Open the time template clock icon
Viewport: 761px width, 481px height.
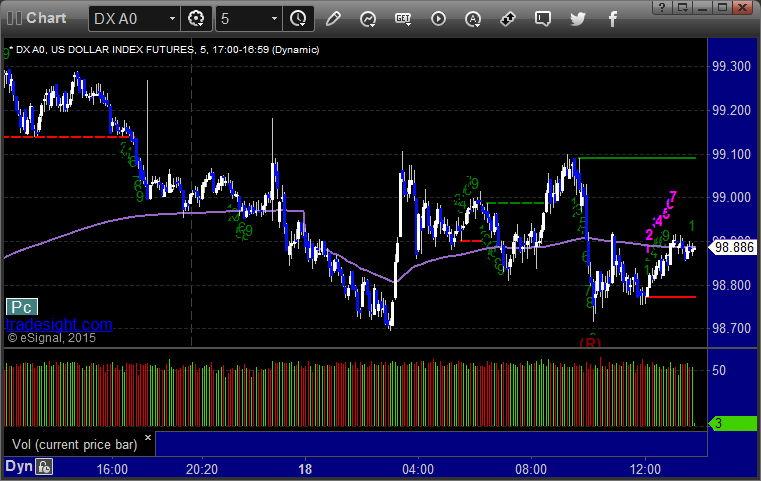[x=298, y=19]
